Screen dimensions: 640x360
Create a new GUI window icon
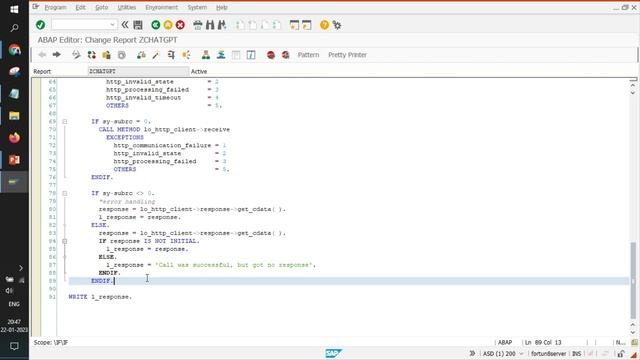point(294,25)
